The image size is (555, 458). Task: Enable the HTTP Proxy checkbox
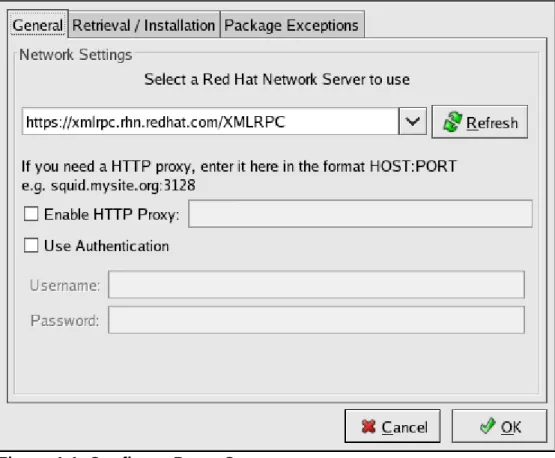pyautogui.click(x=31, y=214)
